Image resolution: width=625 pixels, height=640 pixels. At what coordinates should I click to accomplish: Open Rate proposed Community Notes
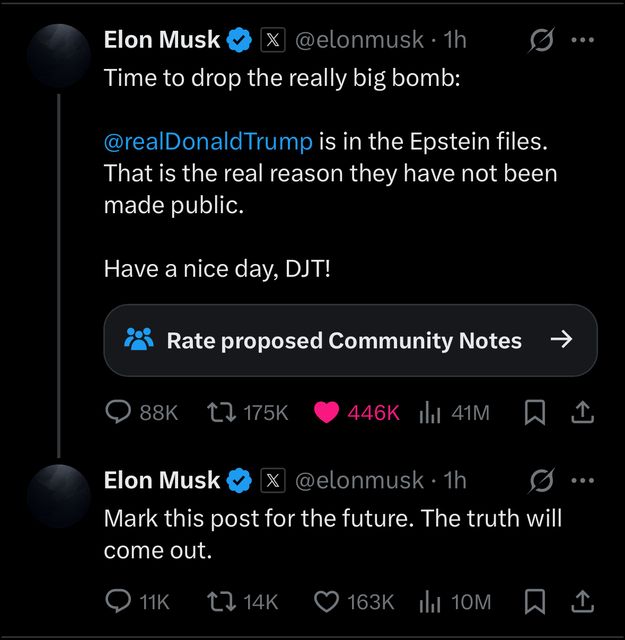350,340
